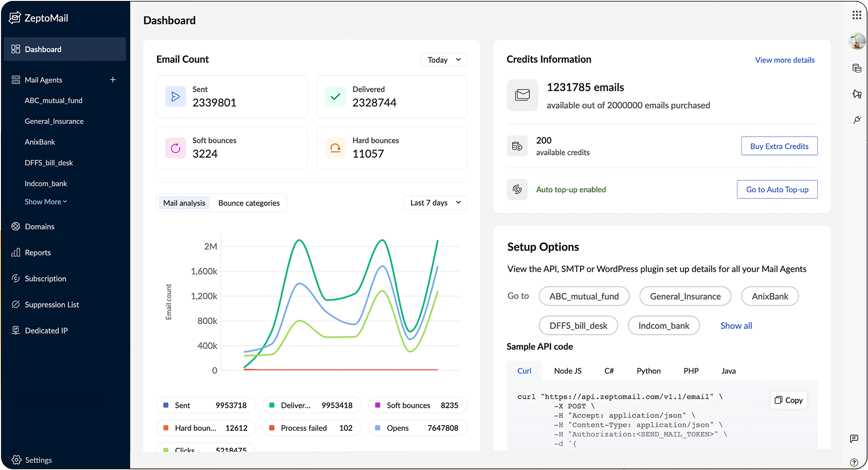The width and height of the screenshot is (868, 470).
Task: Open the Today period dropdown
Action: [444, 60]
